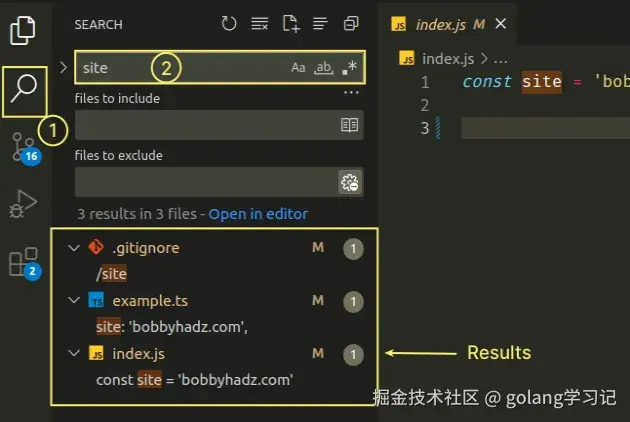This screenshot has height=422, width=630.
Task: Click the highlighted site variable in code
Action: click(542, 82)
